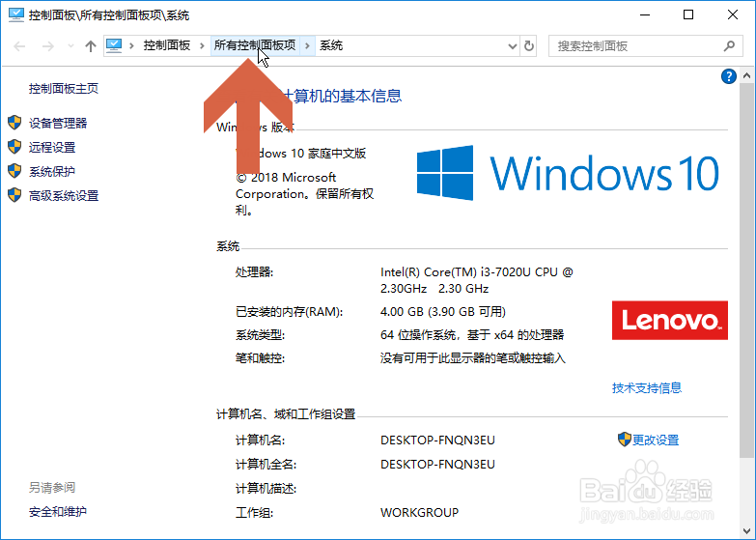Click the 计算机名 value DESKTOP-FNQN3EU

point(437,441)
